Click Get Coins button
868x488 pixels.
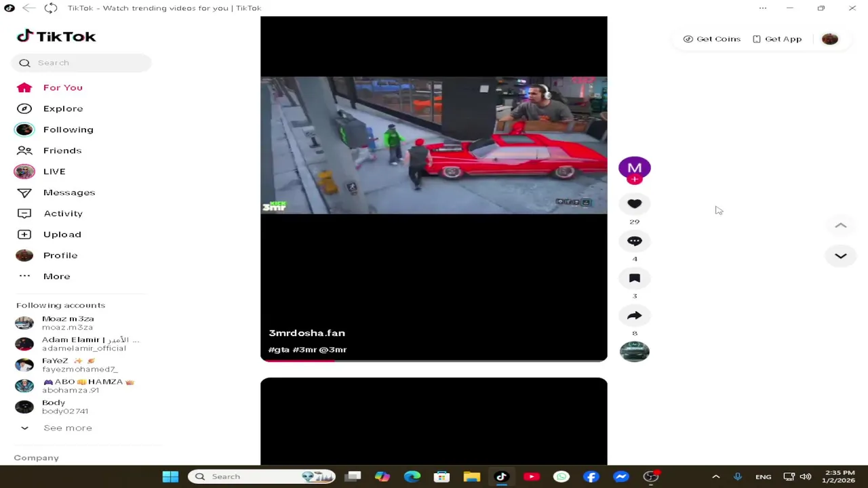[712, 39]
